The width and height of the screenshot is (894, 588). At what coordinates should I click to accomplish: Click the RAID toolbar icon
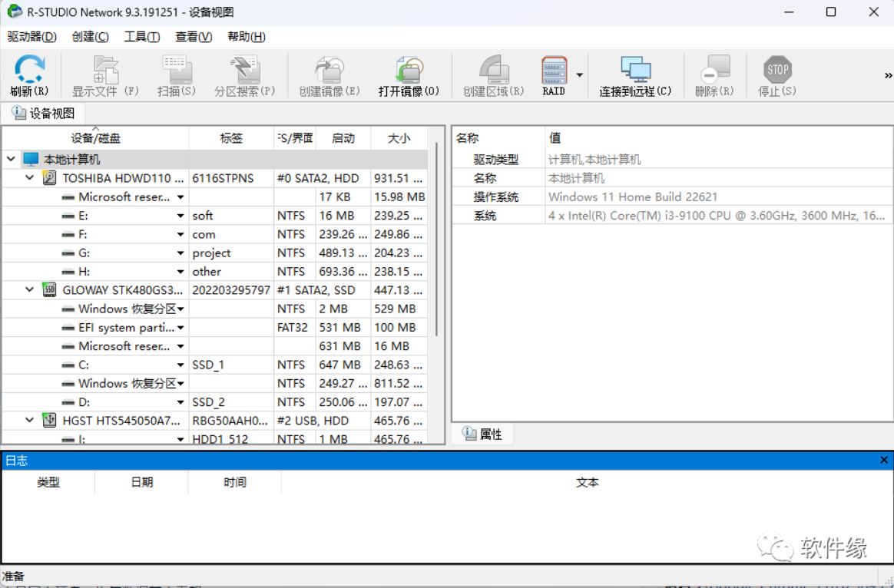tap(554, 70)
